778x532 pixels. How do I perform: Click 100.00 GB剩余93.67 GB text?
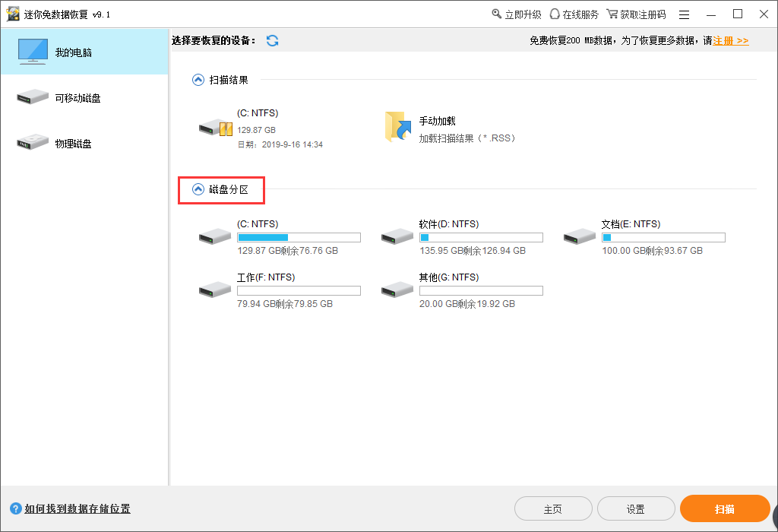tap(652, 251)
